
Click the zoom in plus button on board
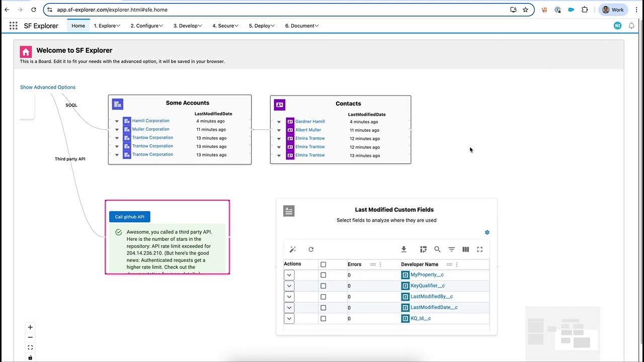(30, 327)
